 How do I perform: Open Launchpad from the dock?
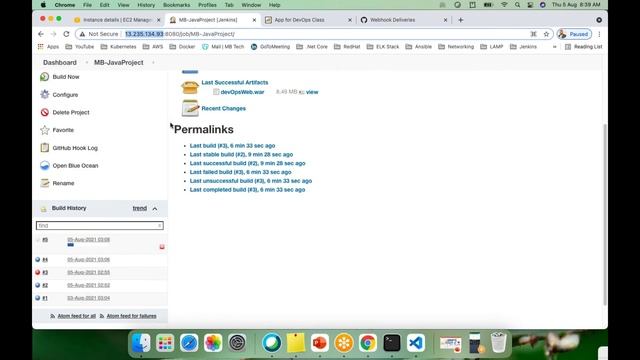pos(165,343)
